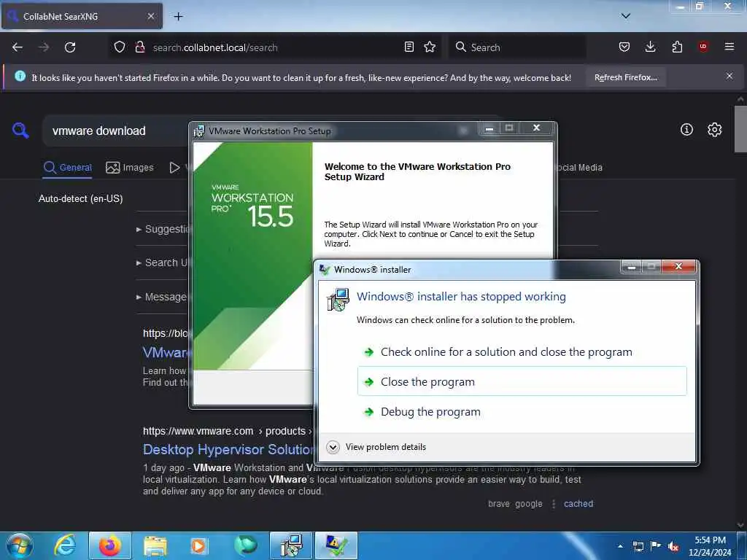
Task: List all tabs with the chevron button
Action: pos(626,16)
